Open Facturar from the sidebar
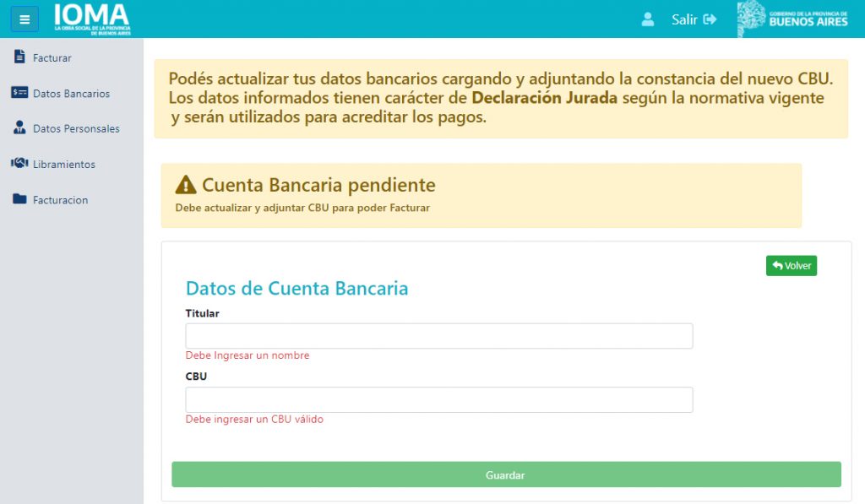The image size is (865, 504). point(52,58)
